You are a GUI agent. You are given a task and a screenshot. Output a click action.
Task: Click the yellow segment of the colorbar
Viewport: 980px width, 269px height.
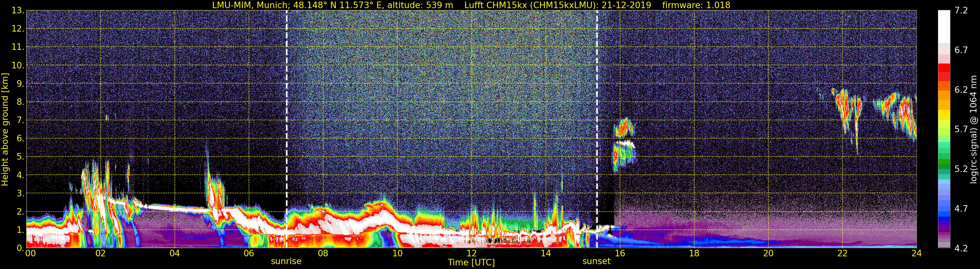click(x=944, y=114)
